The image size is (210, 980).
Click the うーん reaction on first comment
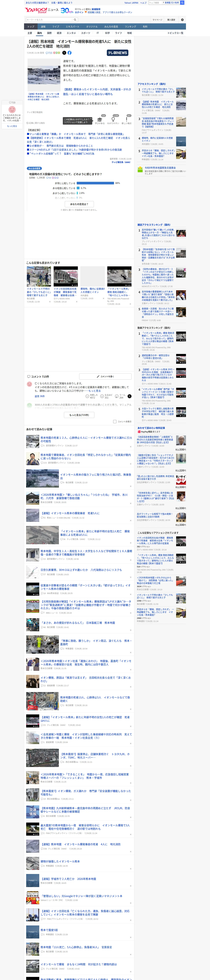(x=120, y=396)
